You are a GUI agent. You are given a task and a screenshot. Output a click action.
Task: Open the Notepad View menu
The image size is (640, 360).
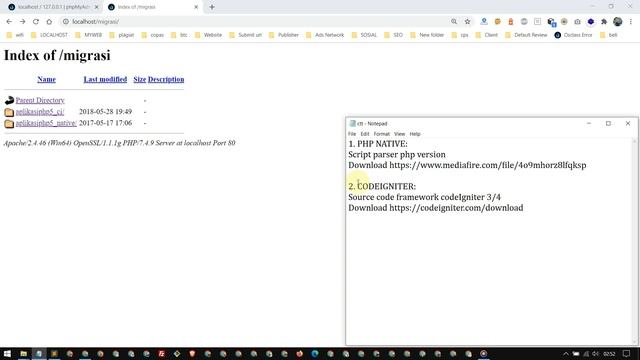400,134
